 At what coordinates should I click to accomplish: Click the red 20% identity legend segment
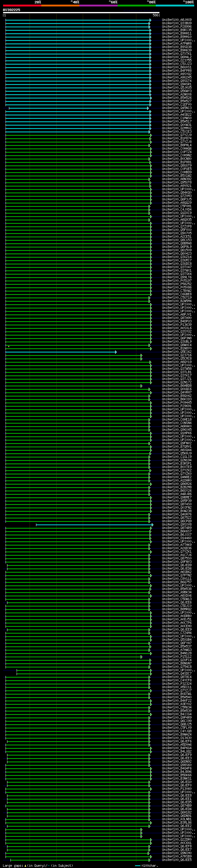coord(22,6)
